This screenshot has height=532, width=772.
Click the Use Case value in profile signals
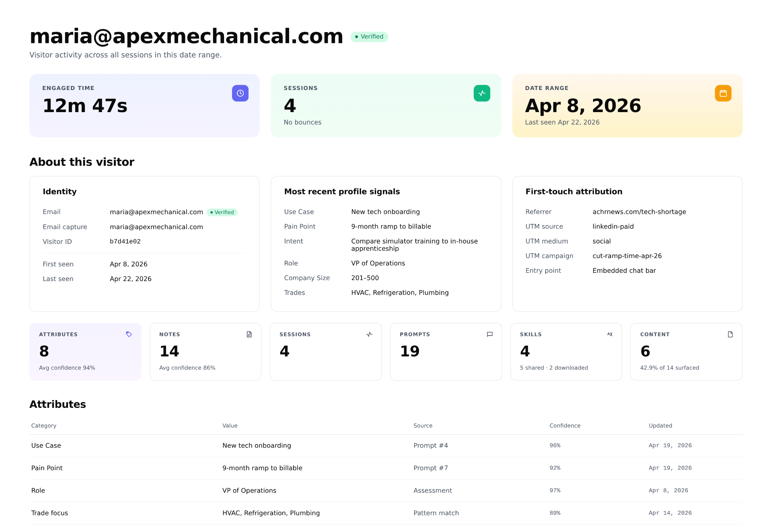pos(385,212)
